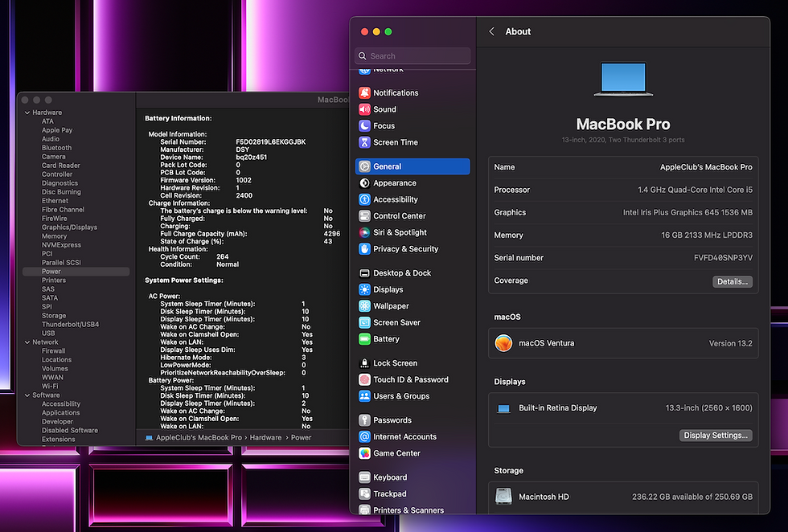Screen dimensions: 788x532
Task: Select NVMExpress in Hardware list
Action: tap(61, 244)
